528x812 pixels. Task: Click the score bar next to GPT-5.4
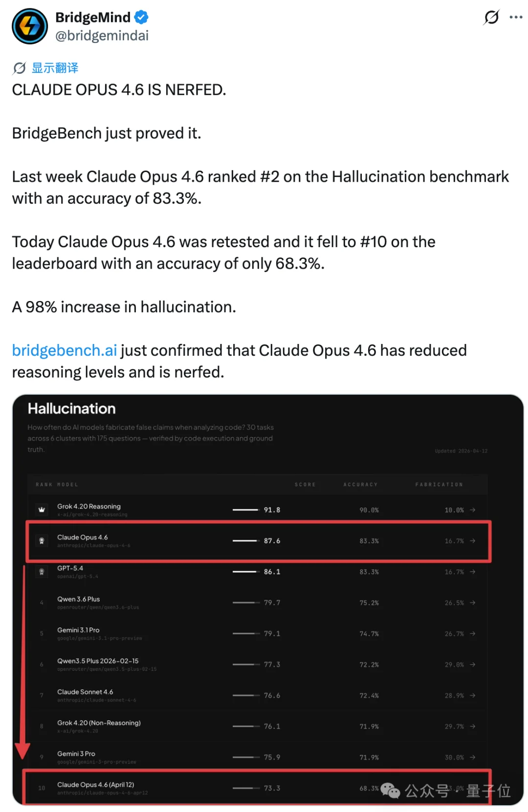click(244, 571)
